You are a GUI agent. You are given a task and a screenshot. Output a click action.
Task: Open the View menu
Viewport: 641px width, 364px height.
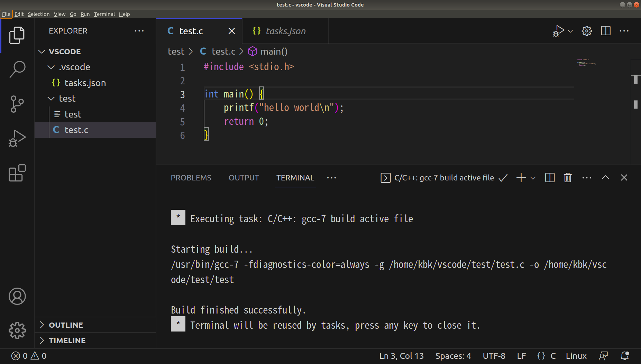59,14
